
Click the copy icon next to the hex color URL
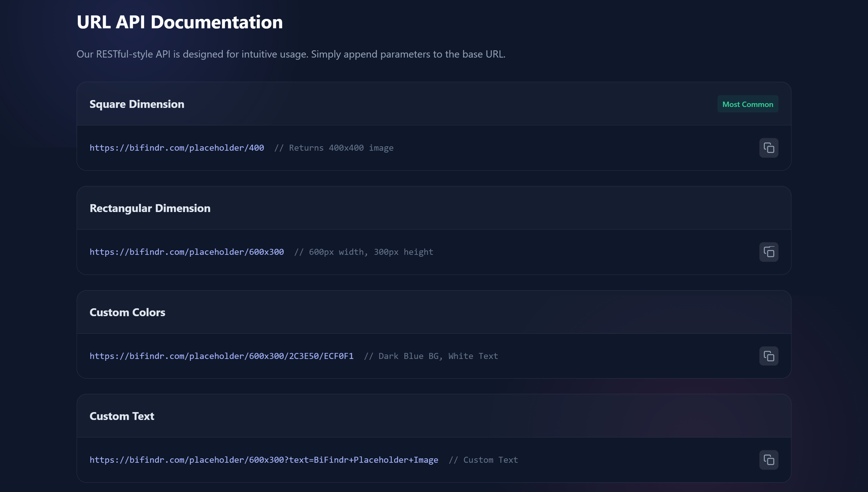tap(769, 356)
